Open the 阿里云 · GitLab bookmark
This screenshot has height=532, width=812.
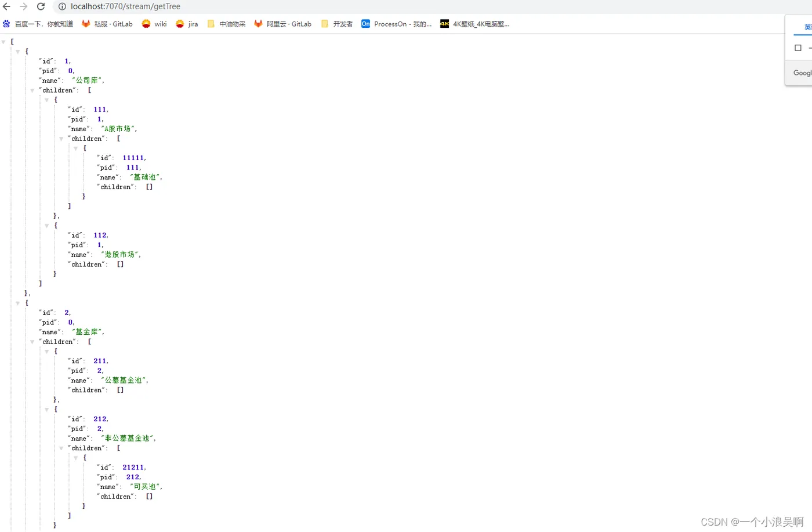(283, 24)
